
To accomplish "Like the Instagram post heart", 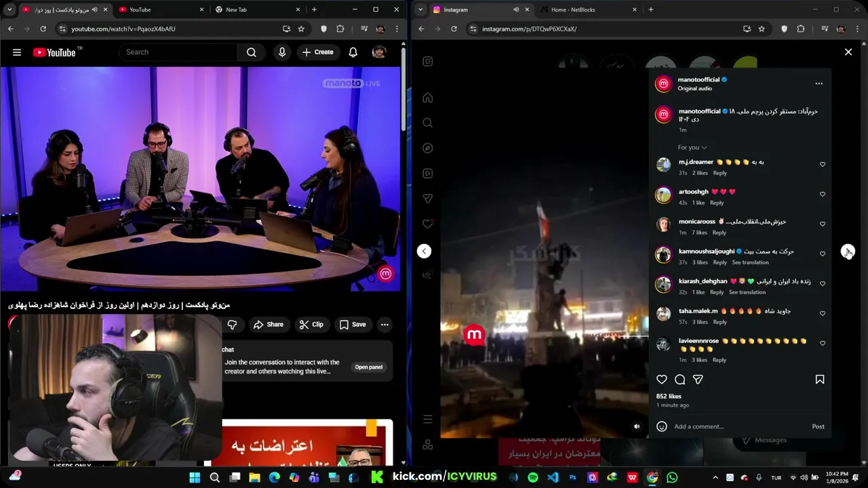I will coord(662,380).
